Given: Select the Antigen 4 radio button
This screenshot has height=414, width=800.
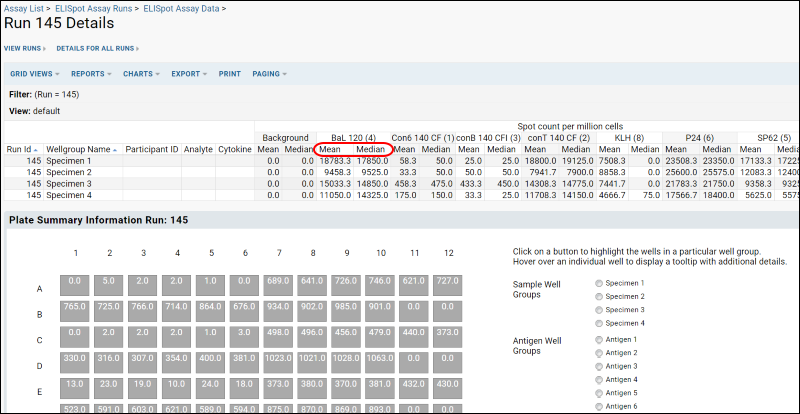Looking at the screenshot, I should point(598,380).
